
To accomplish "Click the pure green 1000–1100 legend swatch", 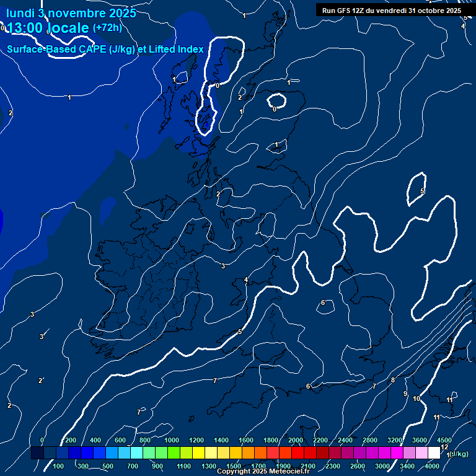I will (174, 452).
